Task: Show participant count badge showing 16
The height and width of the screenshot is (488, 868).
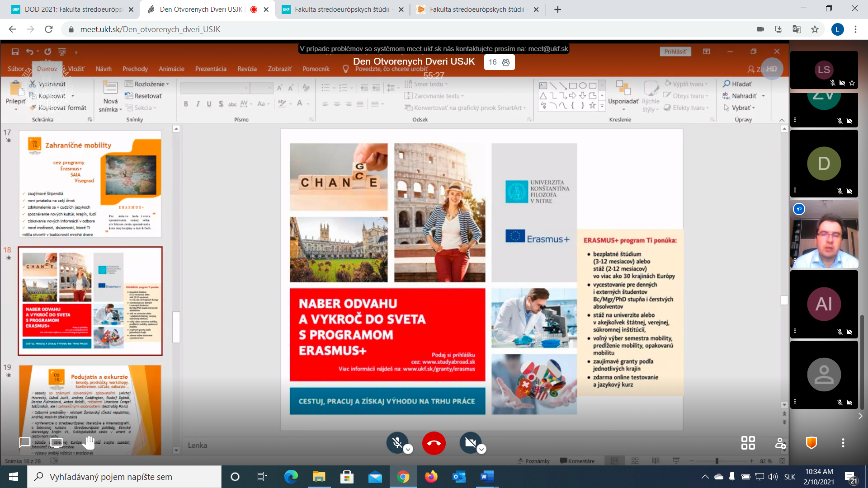Action: coord(499,62)
